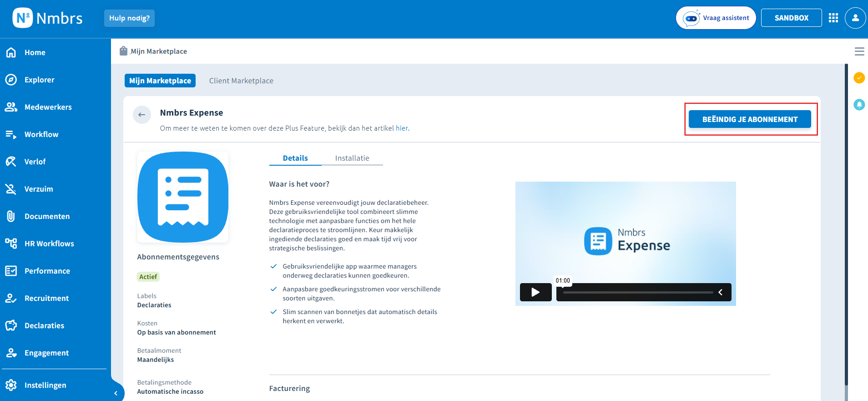Click the 'Nmbrs Expense' page title

(192, 112)
